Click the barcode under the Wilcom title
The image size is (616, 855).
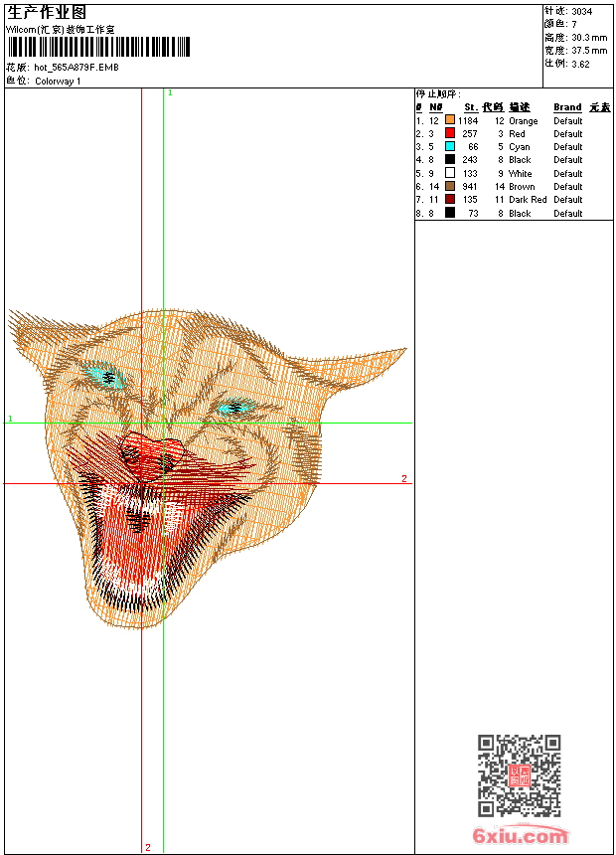tap(97, 48)
